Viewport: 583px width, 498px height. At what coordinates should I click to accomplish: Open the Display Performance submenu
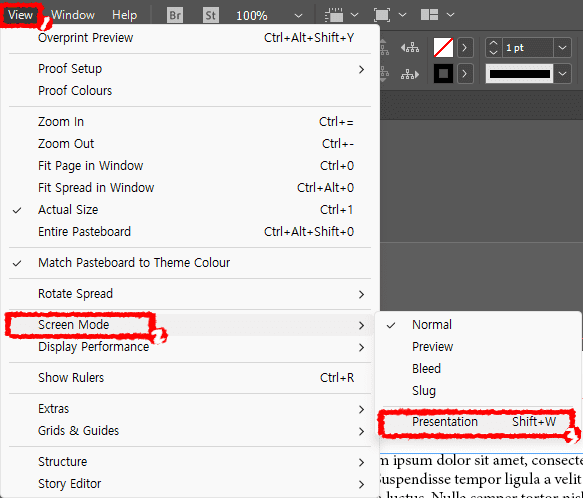pos(190,347)
